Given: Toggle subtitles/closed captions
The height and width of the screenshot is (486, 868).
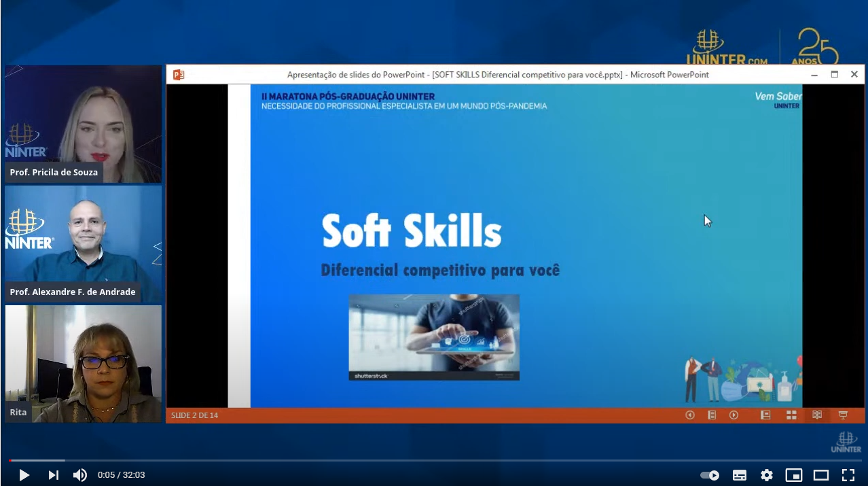Looking at the screenshot, I should [740, 475].
